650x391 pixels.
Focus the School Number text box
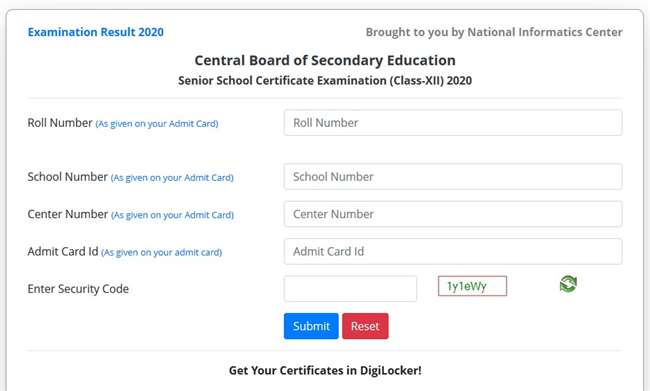pos(453,177)
